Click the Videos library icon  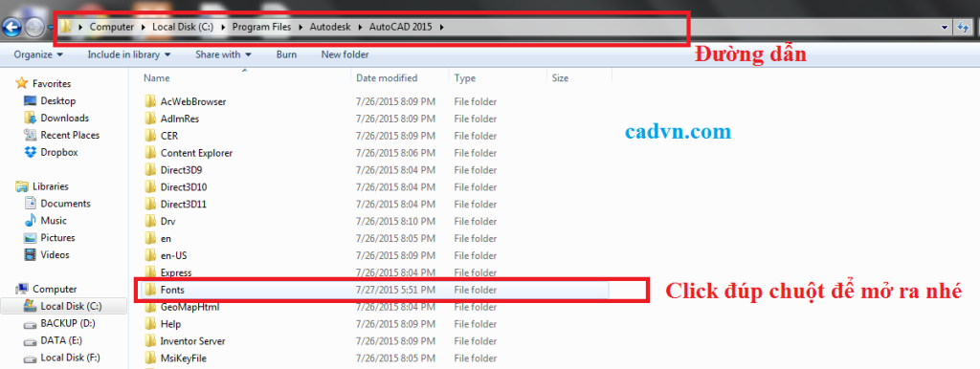tap(30, 254)
